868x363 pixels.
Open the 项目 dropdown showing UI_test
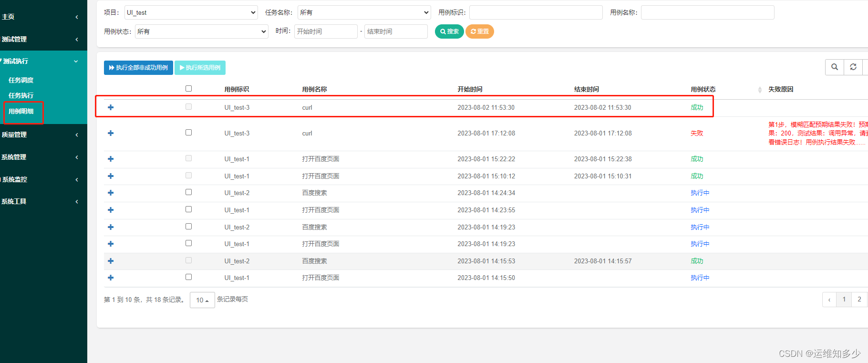[191, 12]
